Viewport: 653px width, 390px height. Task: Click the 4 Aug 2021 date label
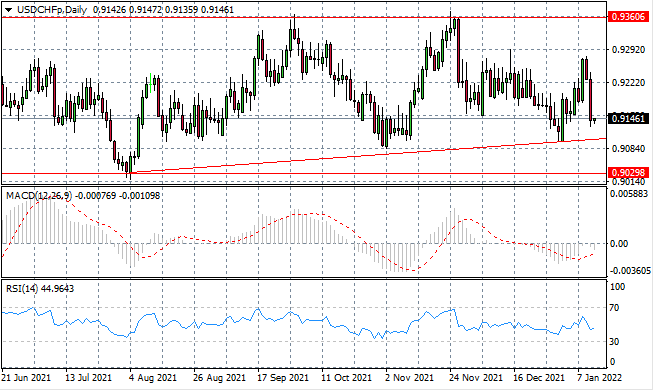coord(152,378)
